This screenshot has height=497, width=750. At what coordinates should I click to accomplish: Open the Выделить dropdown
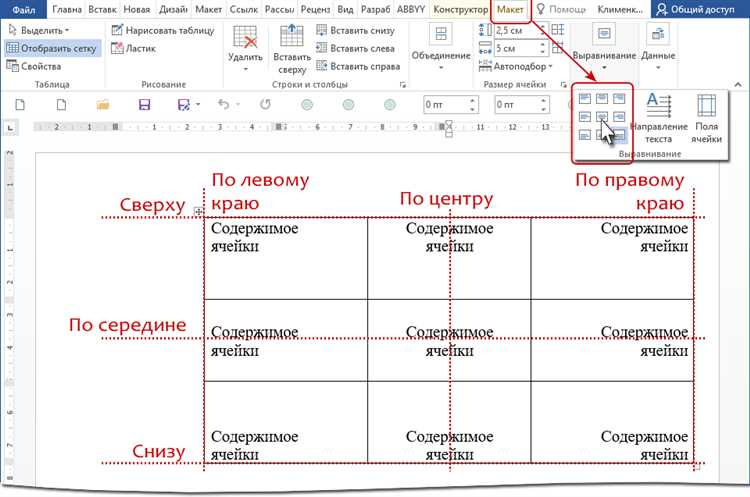point(39,30)
